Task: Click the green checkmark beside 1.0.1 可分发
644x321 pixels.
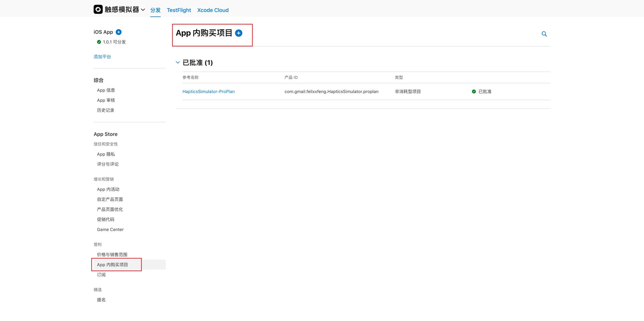Action: tap(99, 42)
